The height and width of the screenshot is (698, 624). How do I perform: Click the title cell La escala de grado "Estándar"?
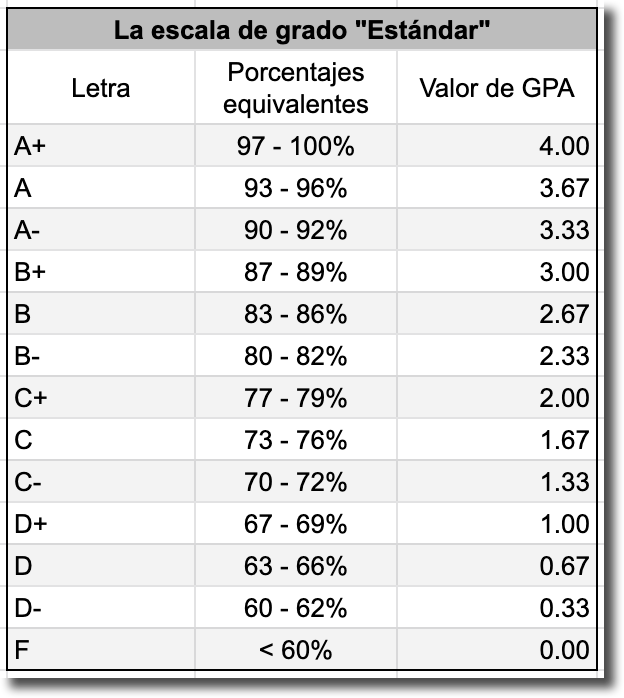point(301,29)
